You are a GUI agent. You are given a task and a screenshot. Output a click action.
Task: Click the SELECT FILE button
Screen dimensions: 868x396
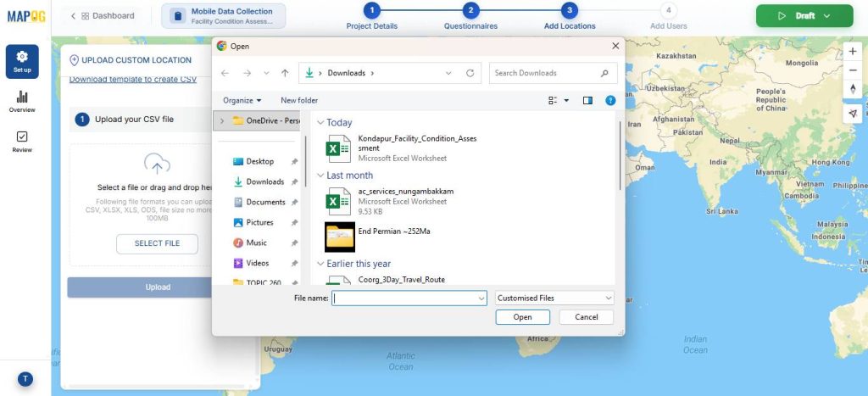point(157,243)
